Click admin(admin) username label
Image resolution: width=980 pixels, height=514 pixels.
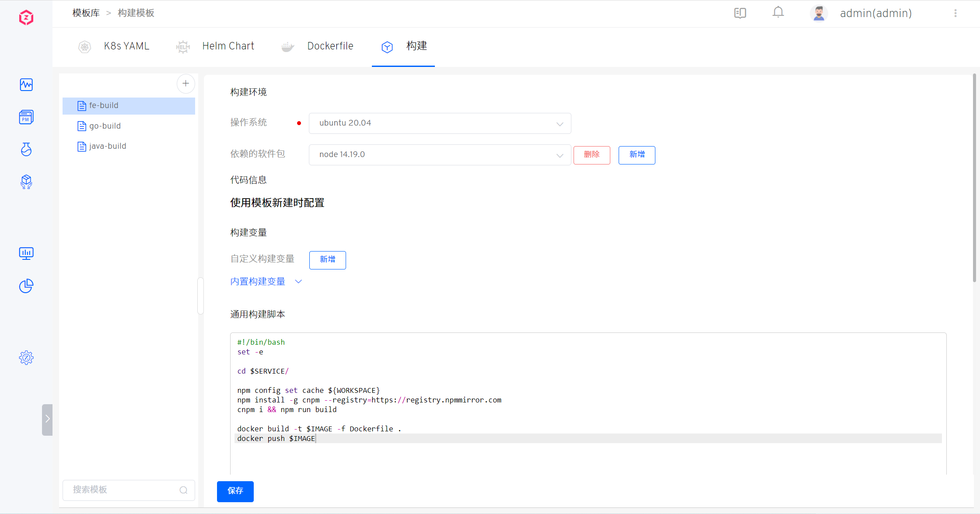pos(876,13)
